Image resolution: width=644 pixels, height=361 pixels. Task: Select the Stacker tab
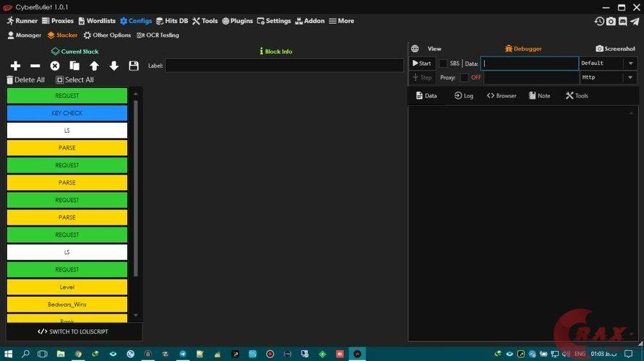(x=62, y=35)
